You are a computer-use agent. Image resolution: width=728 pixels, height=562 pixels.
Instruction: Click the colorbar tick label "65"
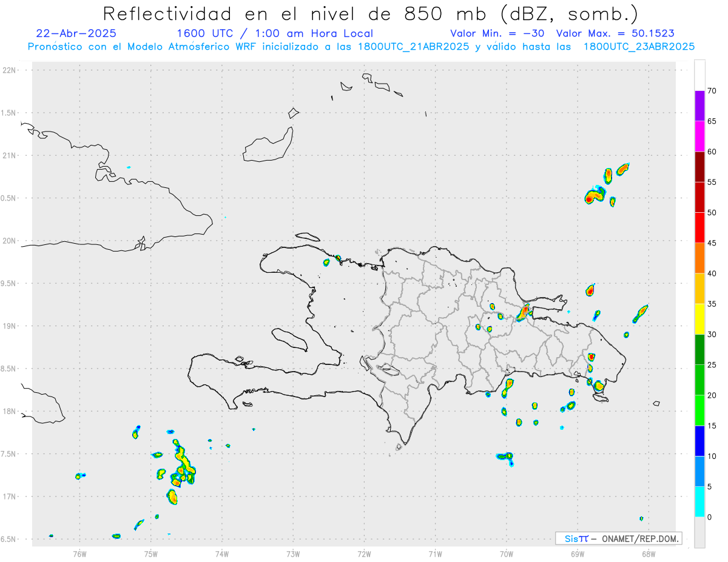[713, 121]
